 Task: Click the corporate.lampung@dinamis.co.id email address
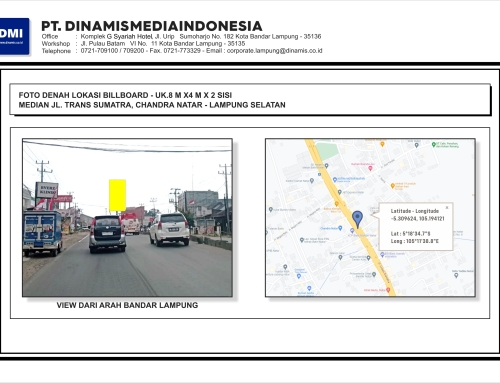pyautogui.click(x=274, y=51)
